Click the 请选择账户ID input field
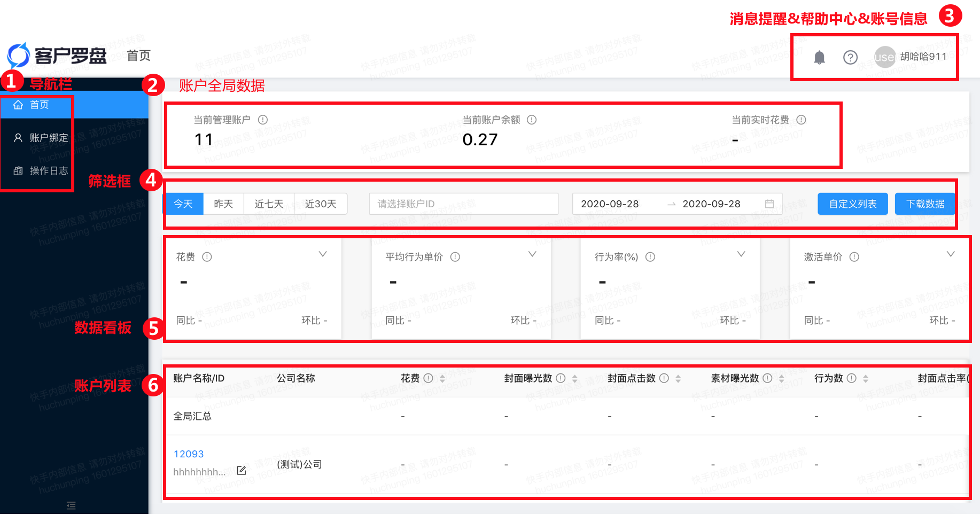Viewport: 980px width, 515px height. click(x=463, y=204)
